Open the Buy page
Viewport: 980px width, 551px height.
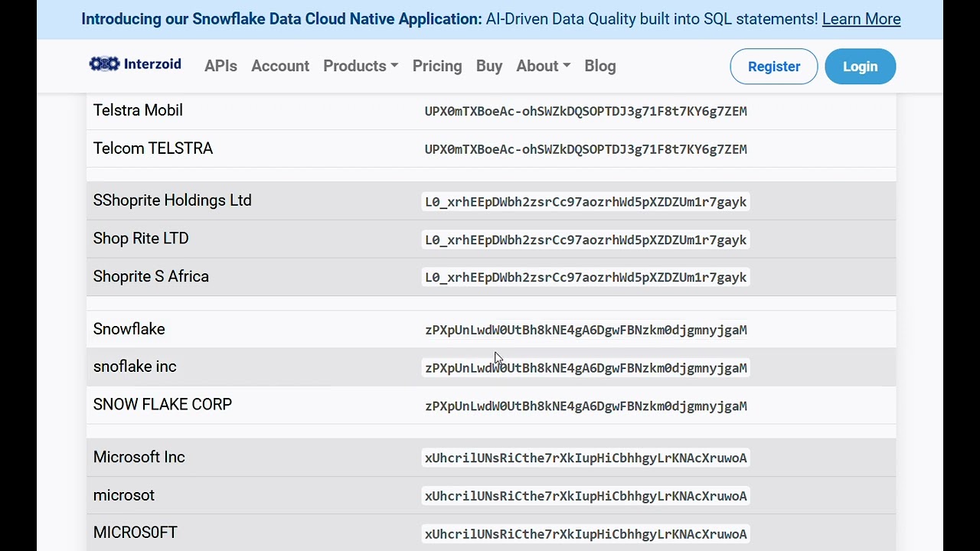click(x=489, y=66)
